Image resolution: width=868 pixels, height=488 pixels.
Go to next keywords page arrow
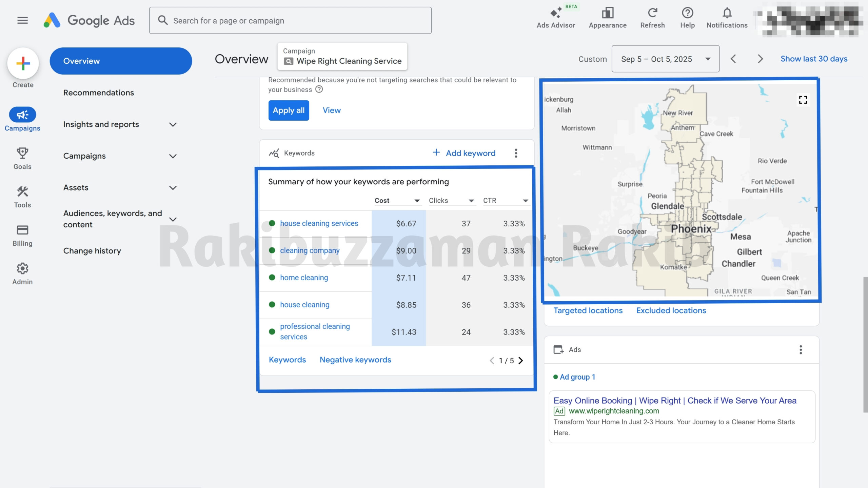tap(521, 361)
